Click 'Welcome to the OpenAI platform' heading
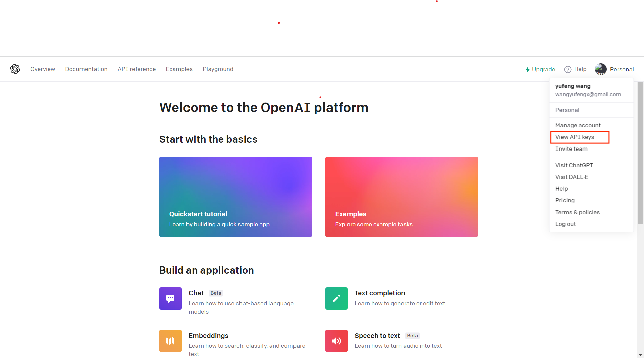Viewport: 644px width, 358px height. (264, 108)
